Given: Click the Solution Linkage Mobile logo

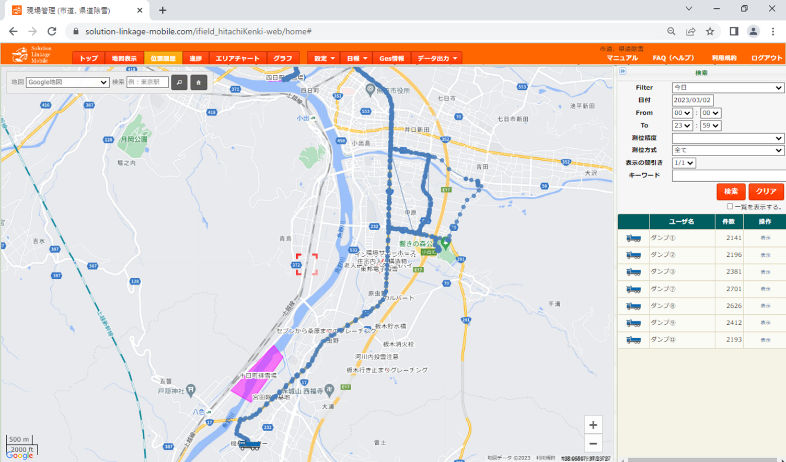Looking at the screenshot, I should tap(31, 54).
